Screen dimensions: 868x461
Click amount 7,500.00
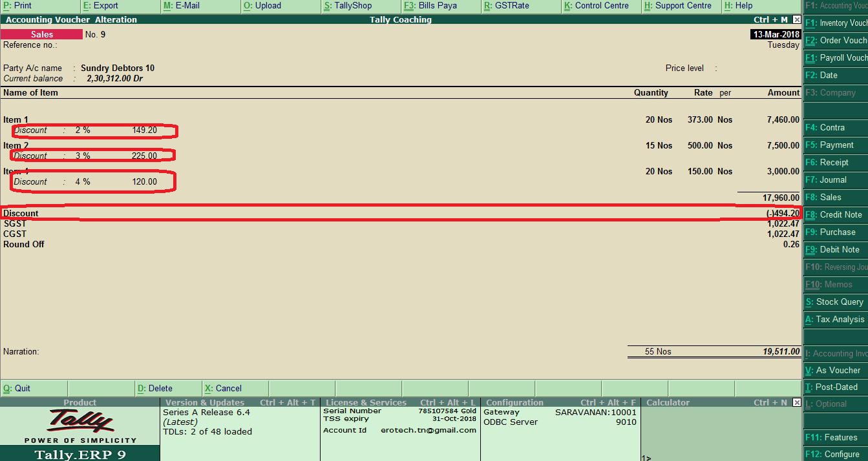[x=783, y=145]
